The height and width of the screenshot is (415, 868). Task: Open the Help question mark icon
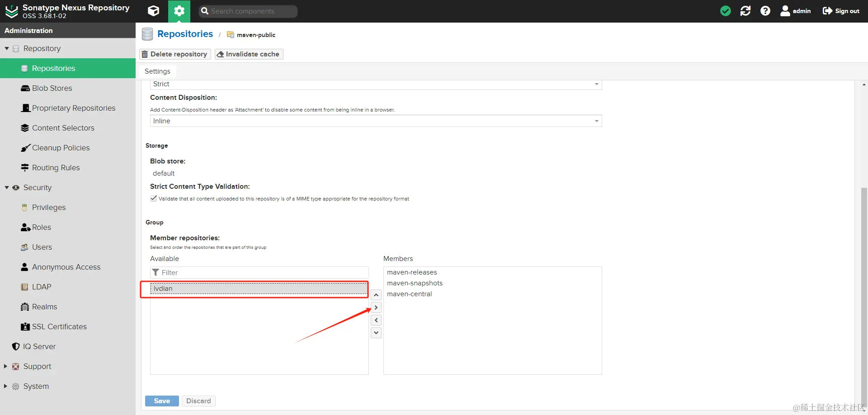coord(765,11)
